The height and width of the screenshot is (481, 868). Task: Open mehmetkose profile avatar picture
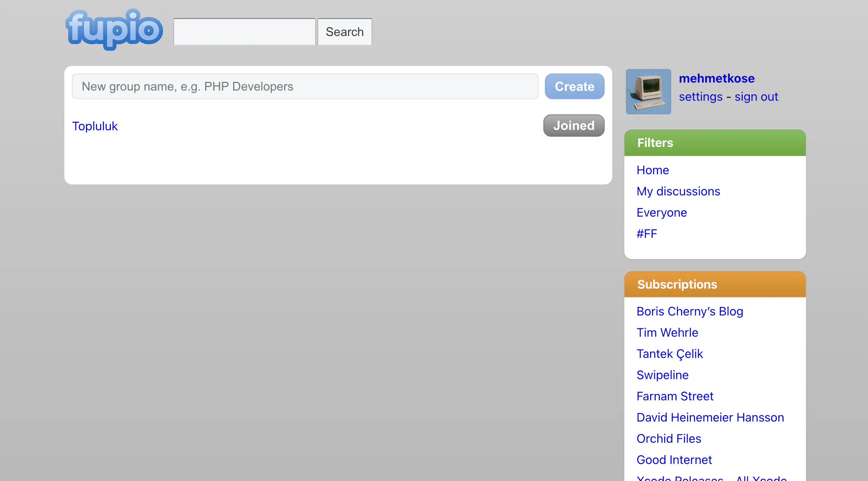648,92
